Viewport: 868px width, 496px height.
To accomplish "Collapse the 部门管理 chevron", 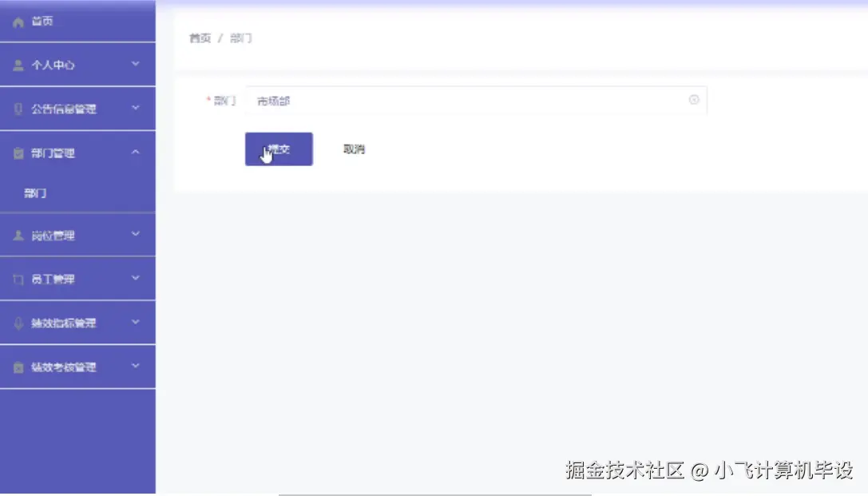I will coord(135,152).
